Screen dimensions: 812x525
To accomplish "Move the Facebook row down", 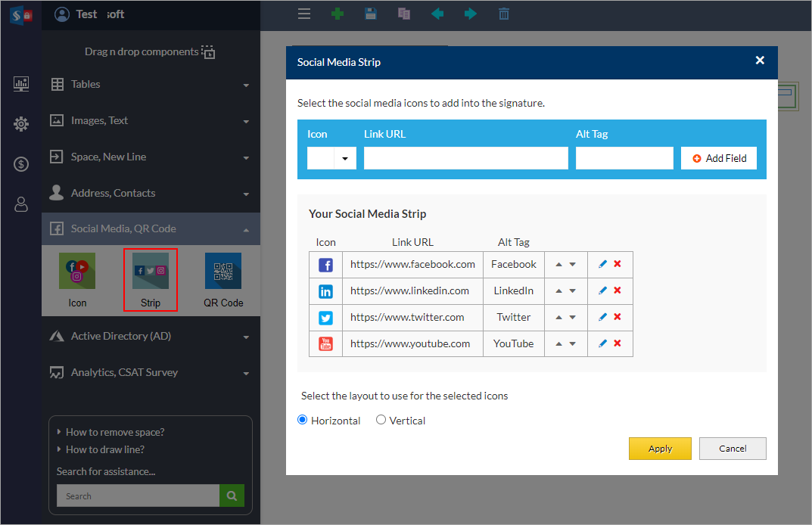I will click(x=573, y=265).
